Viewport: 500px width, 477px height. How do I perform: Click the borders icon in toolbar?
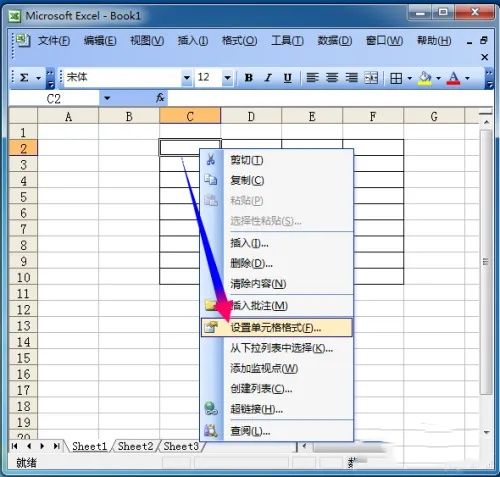pos(396,79)
